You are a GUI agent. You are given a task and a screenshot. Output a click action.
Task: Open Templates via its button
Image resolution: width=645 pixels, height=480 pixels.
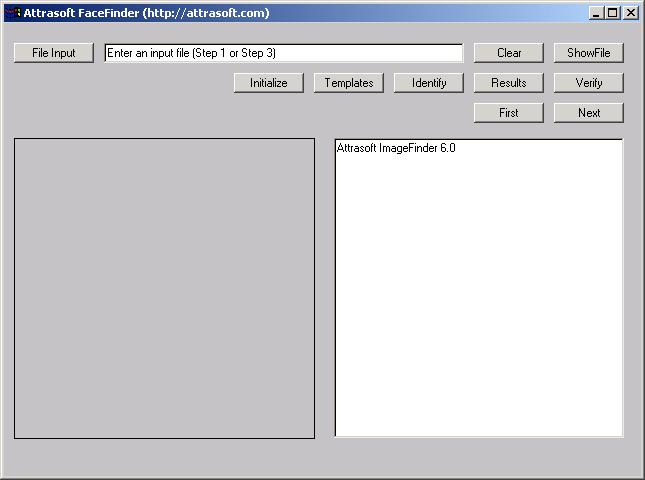click(x=349, y=83)
